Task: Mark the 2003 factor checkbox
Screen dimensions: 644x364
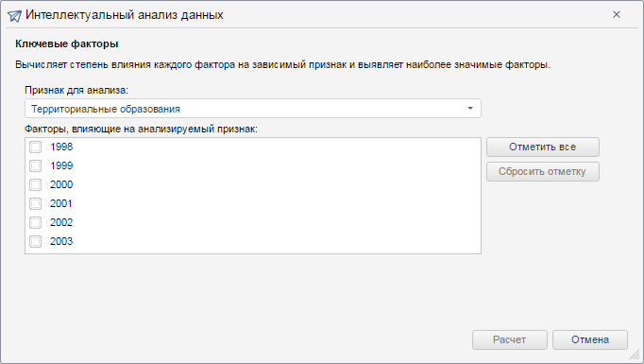Action: pyautogui.click(x=35, y=241)
